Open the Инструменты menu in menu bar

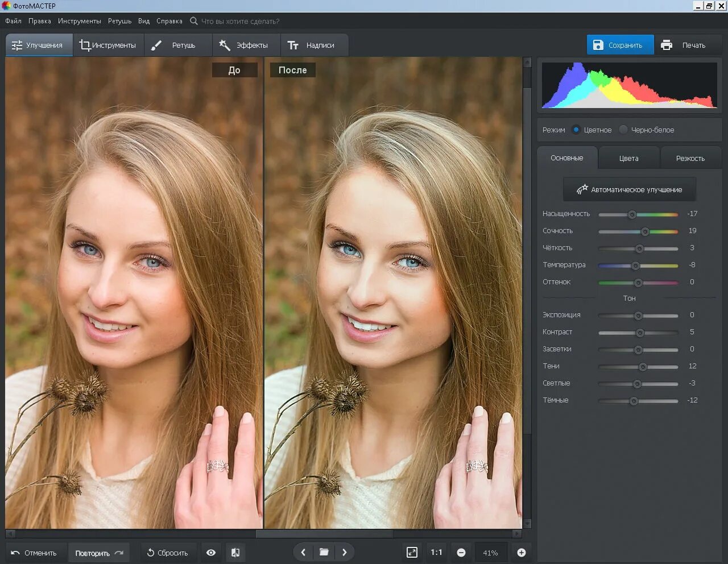[x=80, y=21]
